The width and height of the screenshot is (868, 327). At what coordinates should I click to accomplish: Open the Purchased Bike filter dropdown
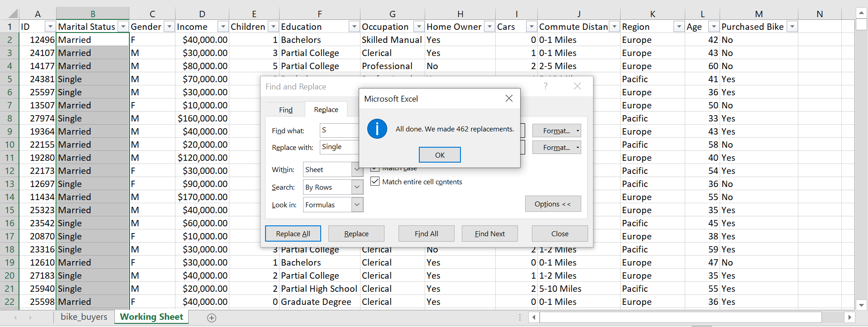(792, 27)
